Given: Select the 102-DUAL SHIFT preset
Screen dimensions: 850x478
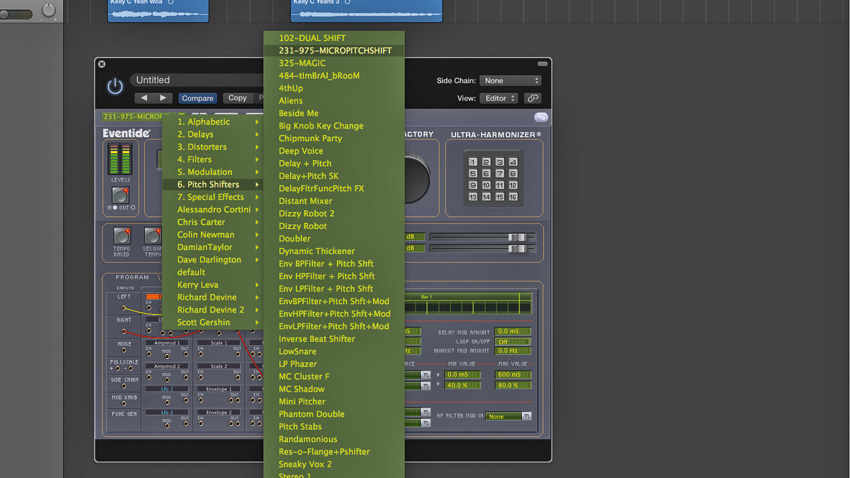Looking at the screenshot, I should tap(334, 38).
